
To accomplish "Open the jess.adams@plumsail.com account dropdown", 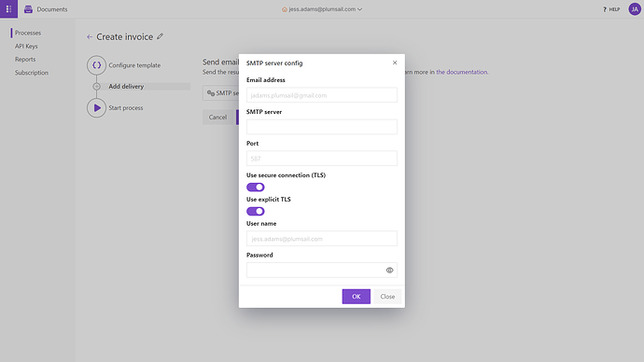I will (x=322, y=9).
